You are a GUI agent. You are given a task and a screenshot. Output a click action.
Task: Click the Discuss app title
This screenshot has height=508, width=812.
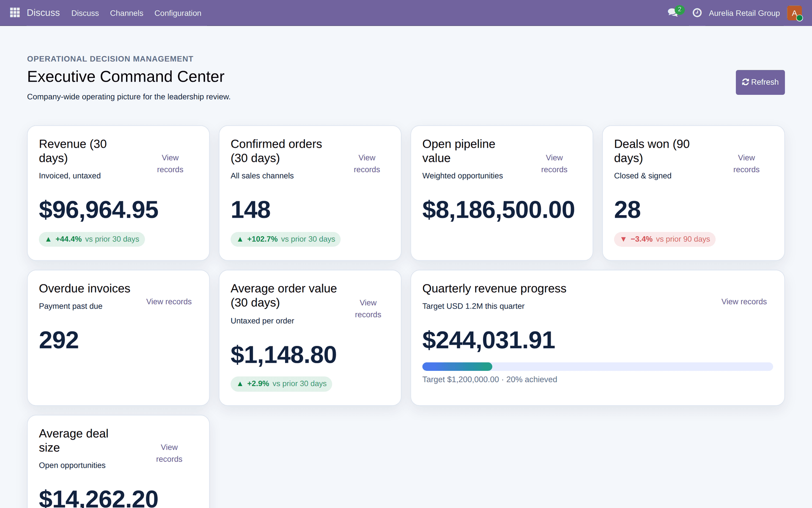[x=43, y=13]
